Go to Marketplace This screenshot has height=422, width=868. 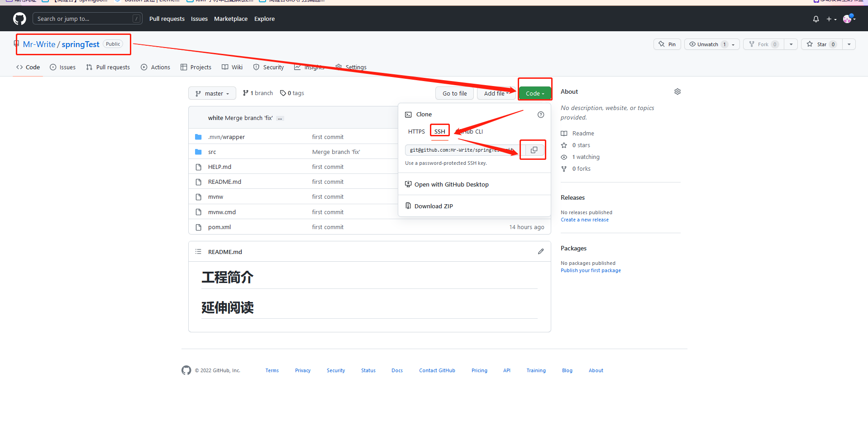click(231, 19)
